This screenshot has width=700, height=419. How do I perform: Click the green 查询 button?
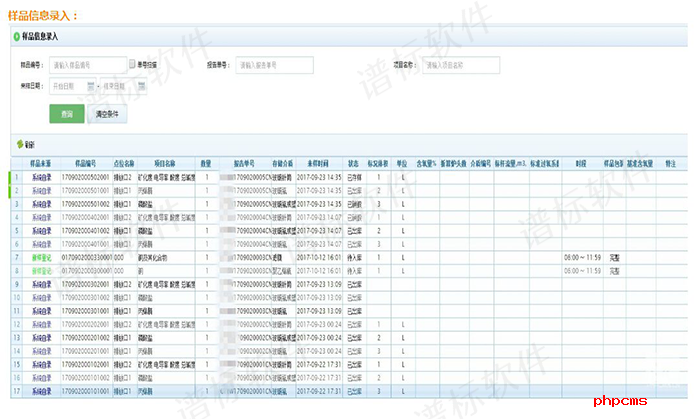point(66,114)
